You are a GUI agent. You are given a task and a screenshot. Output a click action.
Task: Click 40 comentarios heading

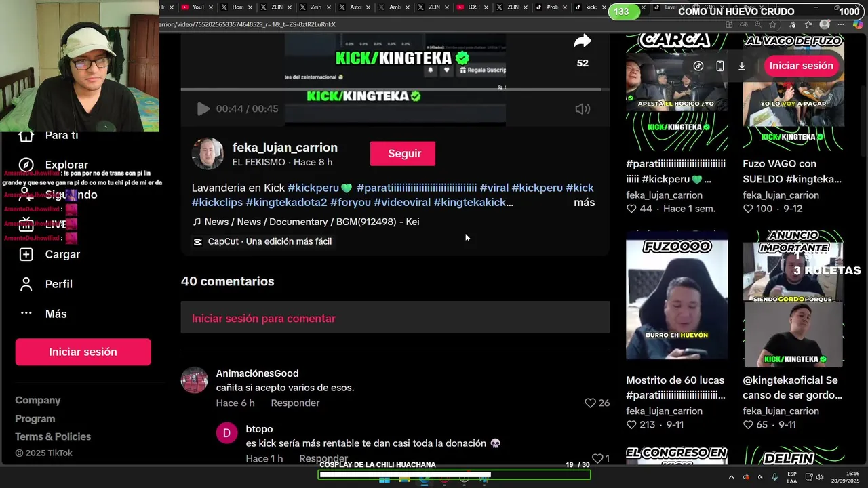(228, 281)
